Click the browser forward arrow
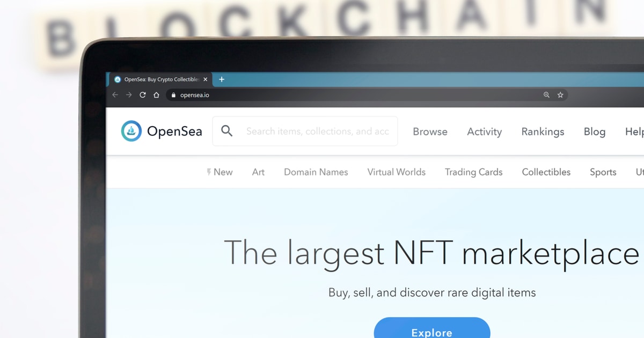This screenshot has height=338, width=644. click(129, 95)
